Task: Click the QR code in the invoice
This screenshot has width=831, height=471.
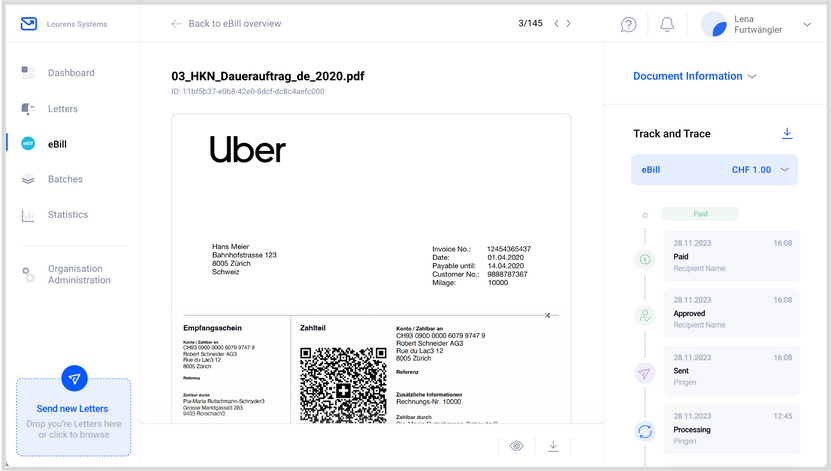Action: pyautogui.click(x=343, y=385)
